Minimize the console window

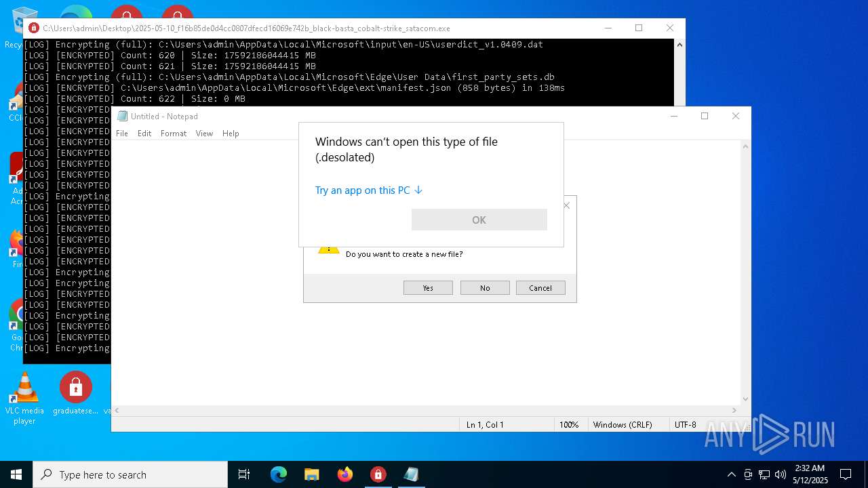click(x=608, y=28)
